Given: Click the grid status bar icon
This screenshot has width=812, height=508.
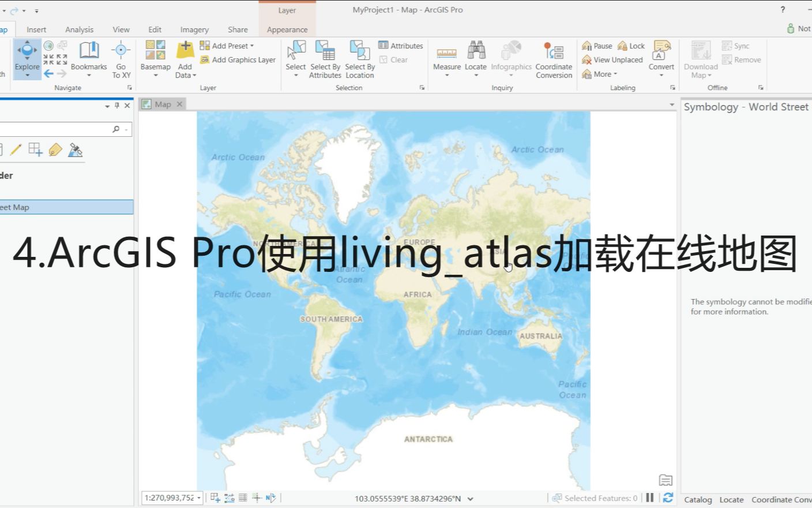Looking at the screenshot, I should pyautogui.click(x=243, y=498).
